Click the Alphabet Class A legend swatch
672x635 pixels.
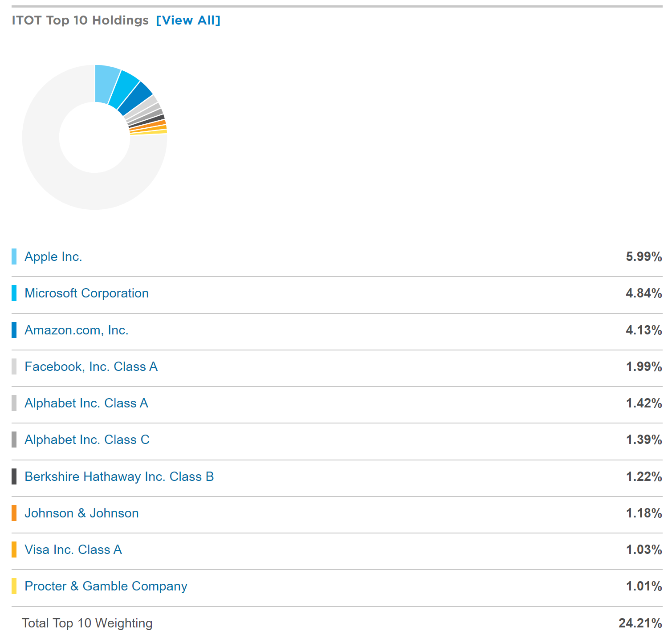[14, 403]
